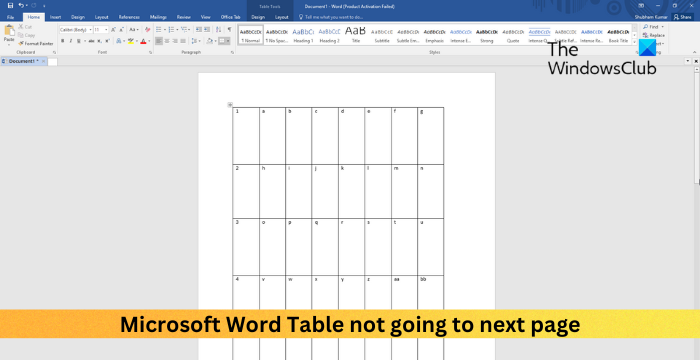Toggle superscript formatting

(107, 41)
